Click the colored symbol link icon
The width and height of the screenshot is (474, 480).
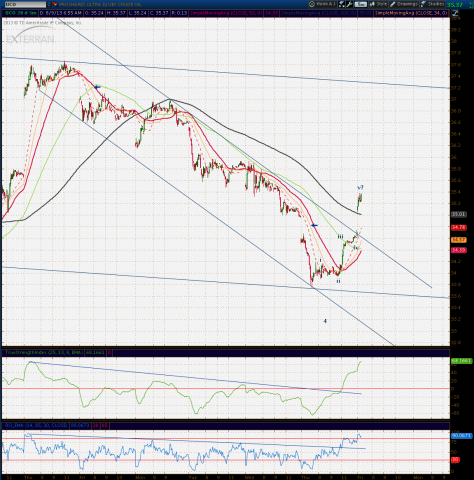pos(55,4)
